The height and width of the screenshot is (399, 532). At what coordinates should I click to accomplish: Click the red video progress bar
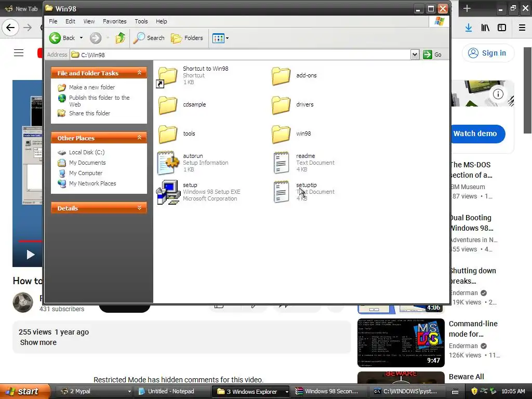31,241
